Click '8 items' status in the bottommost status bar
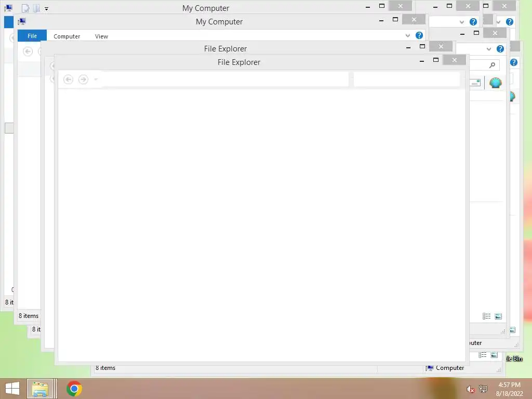This screenshot has height=399, width=532. pyautogui.click(x=105, y=368)
